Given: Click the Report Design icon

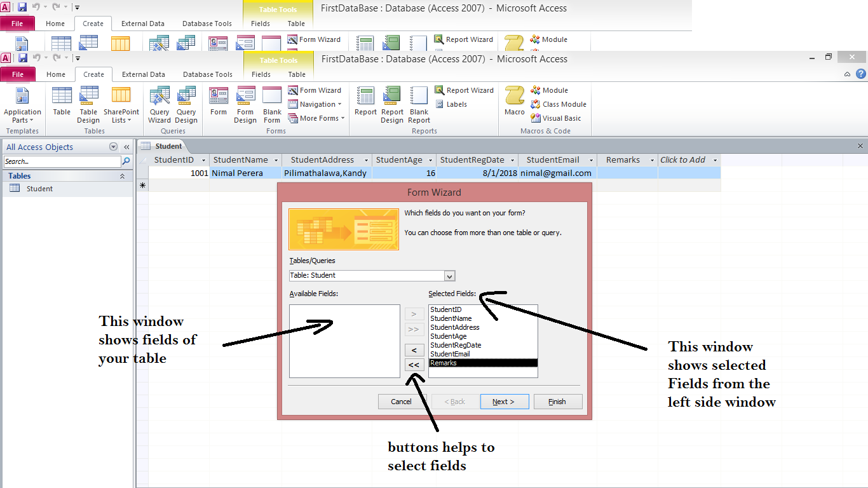Looking at the screenshot, I should tap(391, 105).
